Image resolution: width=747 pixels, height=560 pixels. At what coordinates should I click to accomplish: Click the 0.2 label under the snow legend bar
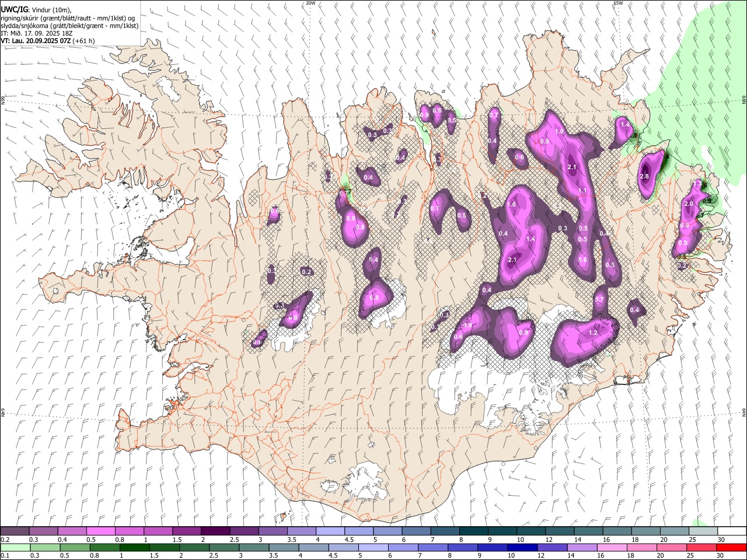tap(5, 540)
